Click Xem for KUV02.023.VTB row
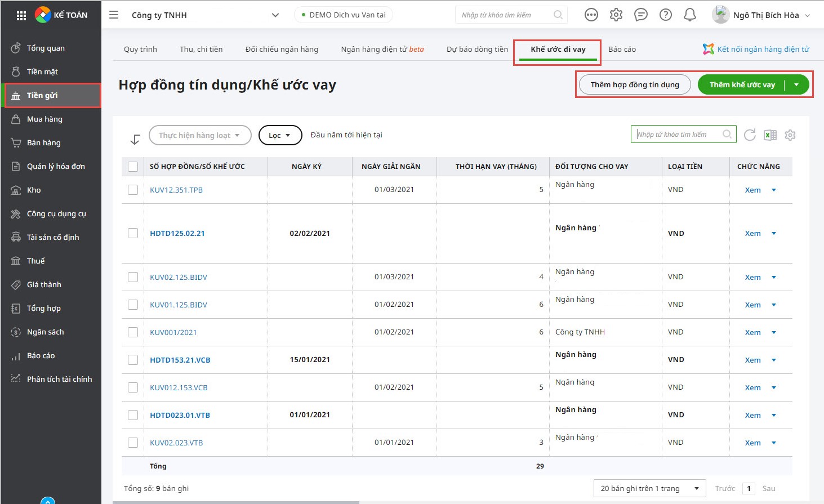This screenshot has width=824, height=504. (752, 443)
